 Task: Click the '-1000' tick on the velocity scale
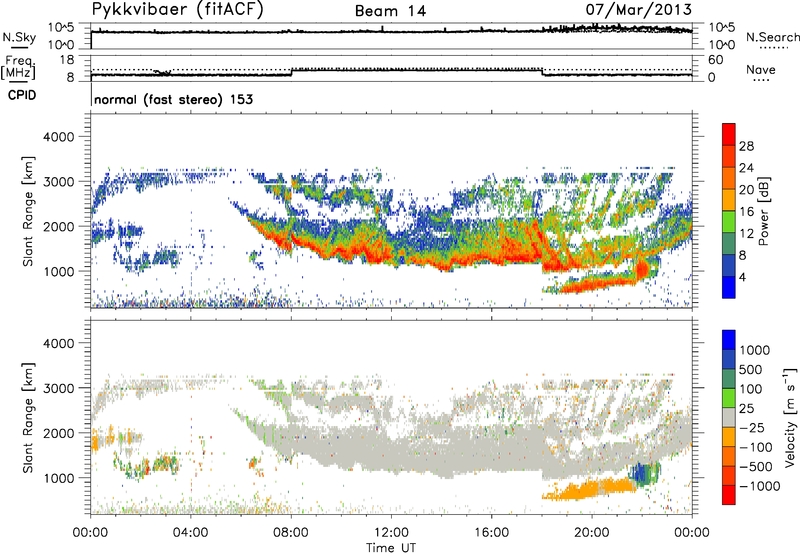759,486
